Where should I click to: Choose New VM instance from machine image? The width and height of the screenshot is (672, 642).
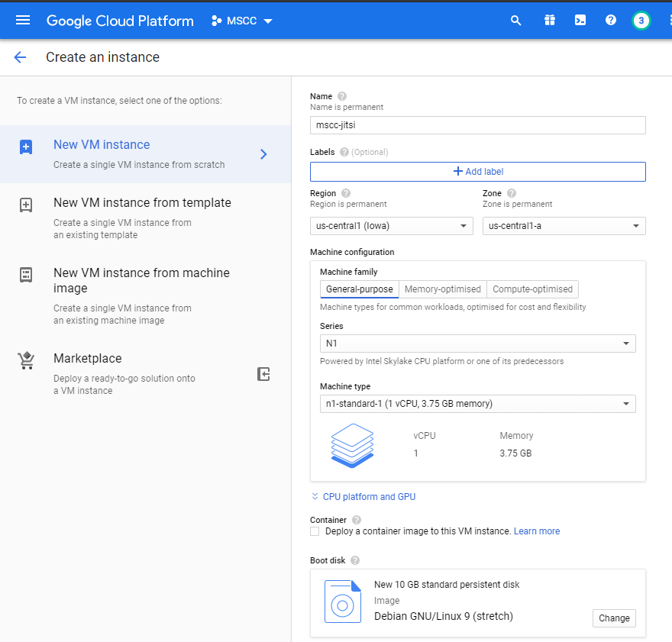click(x=145, y=295)
